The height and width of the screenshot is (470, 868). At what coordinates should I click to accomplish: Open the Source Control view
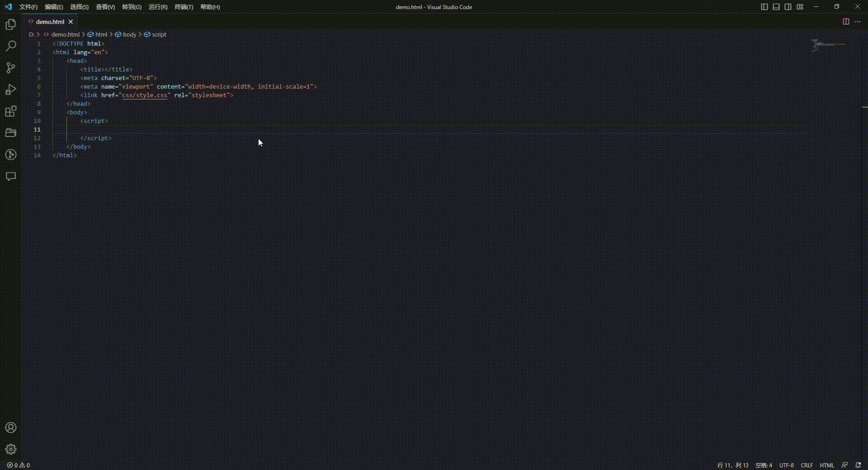[x=10, y=68]
